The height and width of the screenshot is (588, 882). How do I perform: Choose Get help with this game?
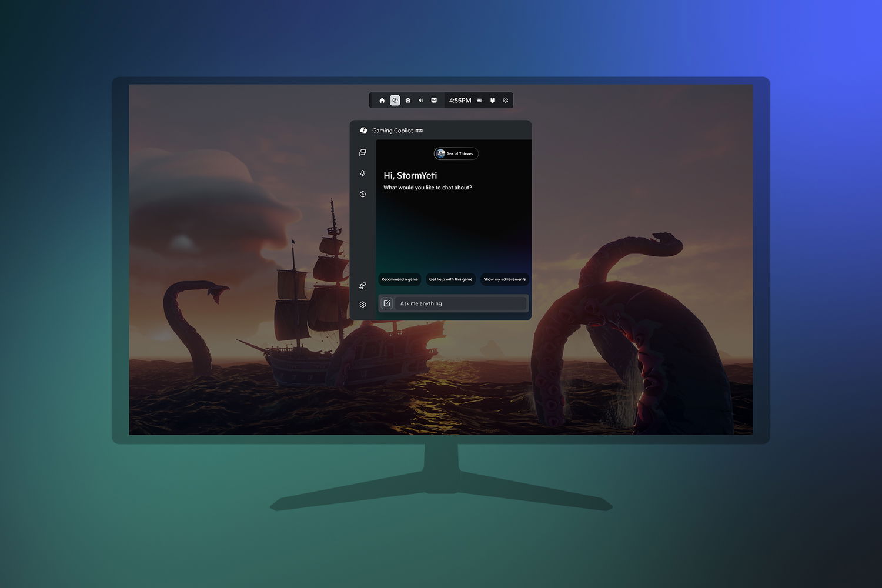(x=450, y=279)
